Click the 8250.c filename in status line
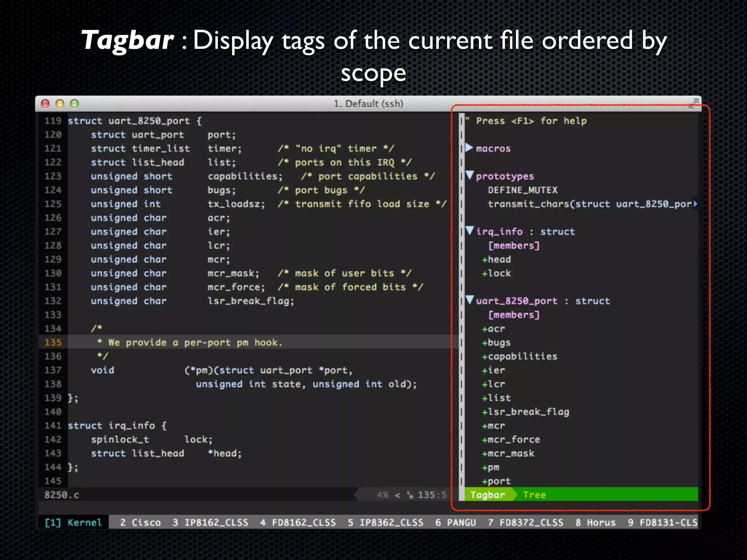The image size is (747, 560). [x=62, y=495]
